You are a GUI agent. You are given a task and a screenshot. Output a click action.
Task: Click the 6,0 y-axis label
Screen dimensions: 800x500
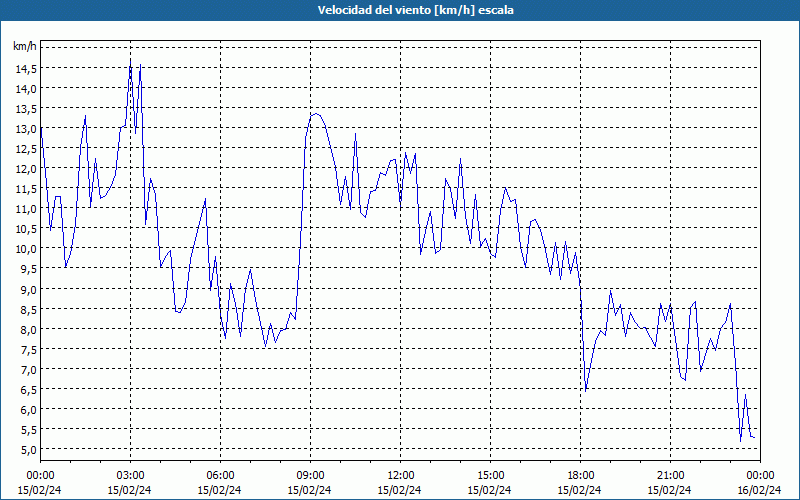coord(28,409)
